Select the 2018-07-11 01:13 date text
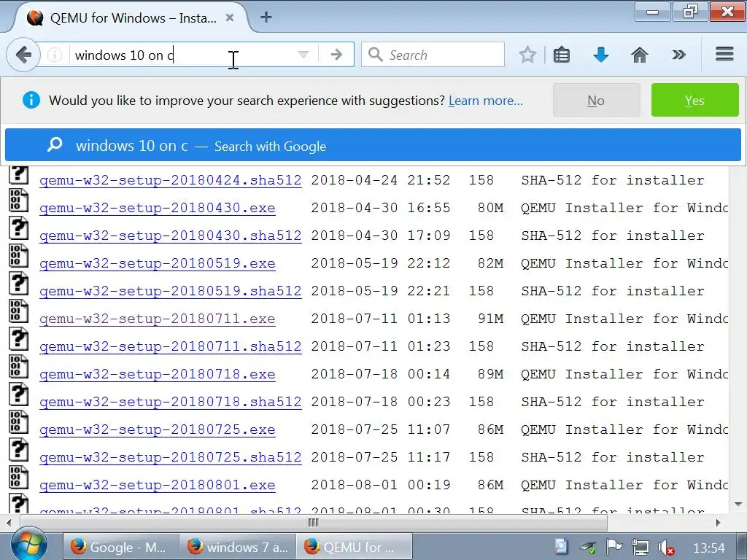Screen dimensions: 747x560 tap(381, 318)
